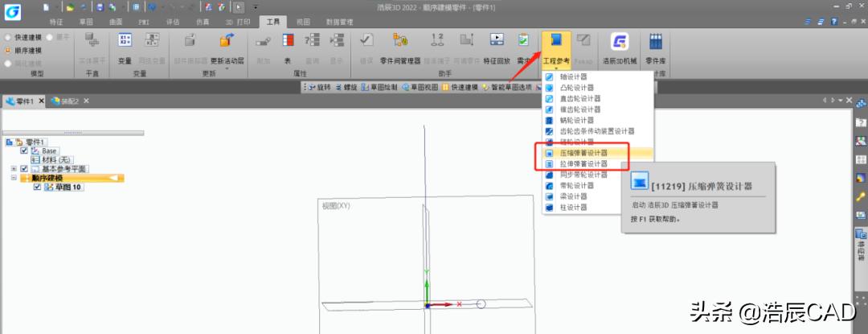868x334 pixels.
Task: Open the 浩辰3D application menu logo button
Action: tap(13, 11)
